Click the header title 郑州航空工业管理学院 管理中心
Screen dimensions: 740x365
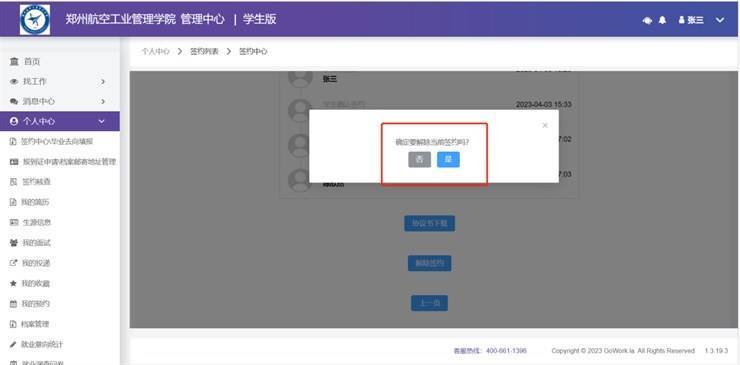[145, 19]
